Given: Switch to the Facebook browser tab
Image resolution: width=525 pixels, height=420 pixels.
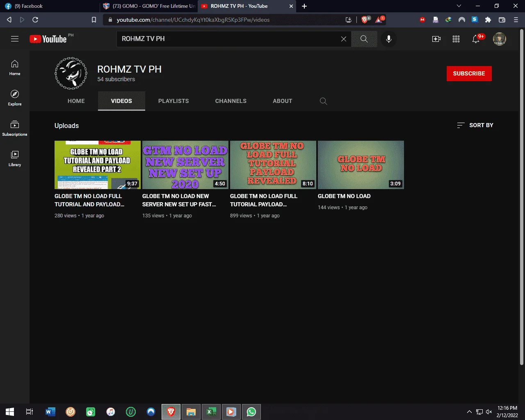Looking at the screenshot, I should pyautogui.click(x=50, y=6).
